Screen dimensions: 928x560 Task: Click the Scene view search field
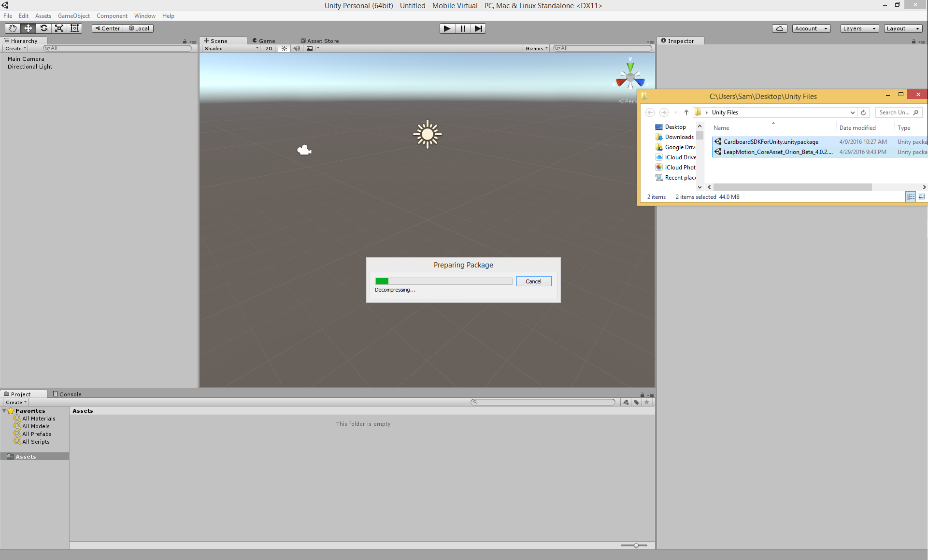602,48
